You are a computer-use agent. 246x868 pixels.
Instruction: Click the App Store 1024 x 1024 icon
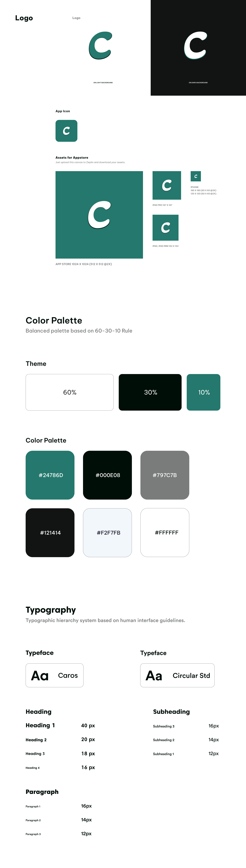coord(99,215)
